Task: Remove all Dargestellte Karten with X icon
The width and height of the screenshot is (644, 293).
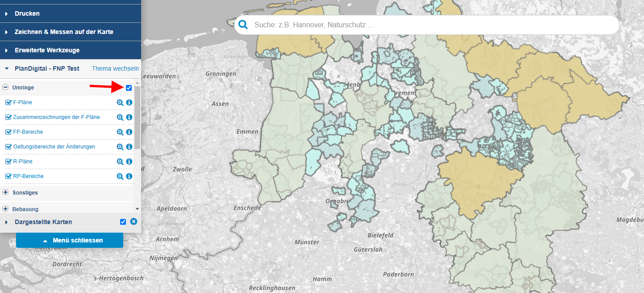Action: click(x=133, y=222)
